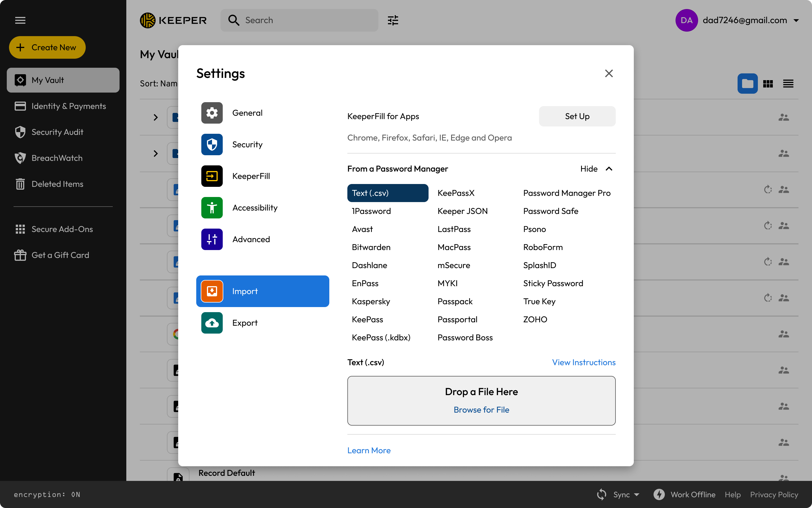Click Browse for File link

coord(481,410)
